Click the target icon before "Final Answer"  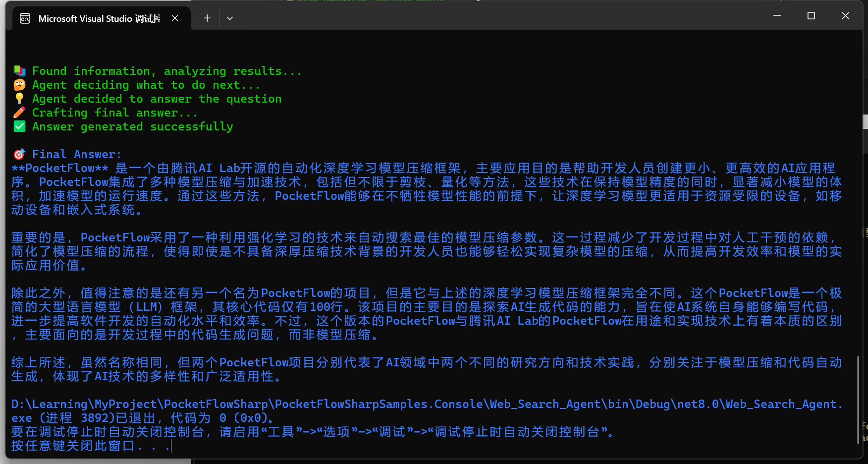19,154
